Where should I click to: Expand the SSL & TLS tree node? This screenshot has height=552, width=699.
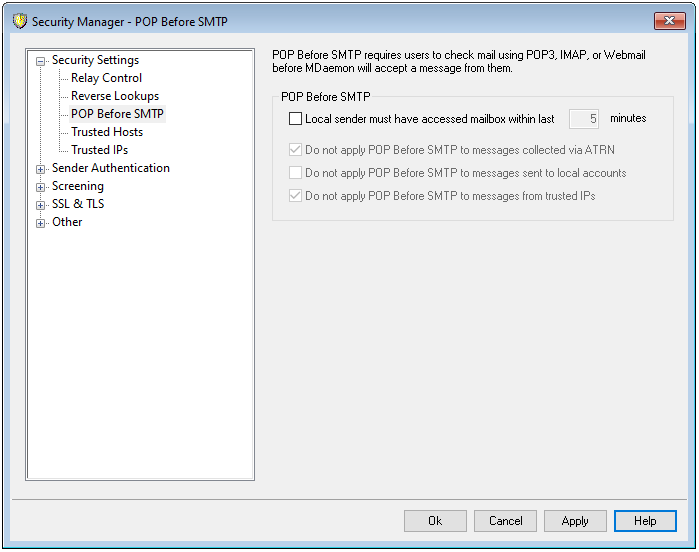pyautogui.click(x=41, y=205)
